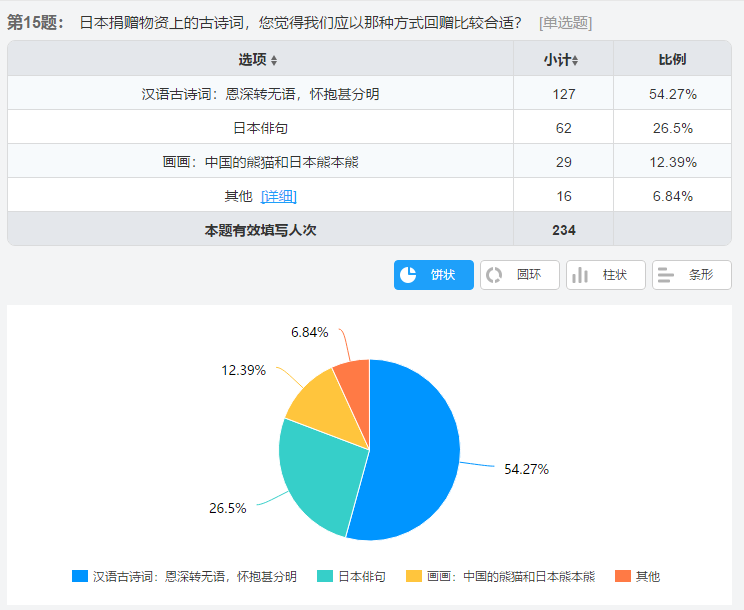
Task: Toggle blue legend swatch for 汉语古诗词
Action: point(80,576)
